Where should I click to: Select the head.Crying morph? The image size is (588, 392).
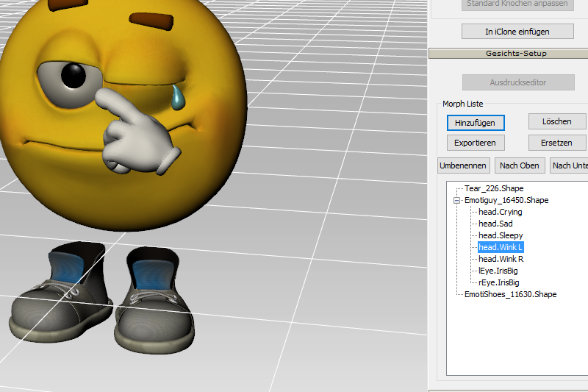tap(501, 212)
